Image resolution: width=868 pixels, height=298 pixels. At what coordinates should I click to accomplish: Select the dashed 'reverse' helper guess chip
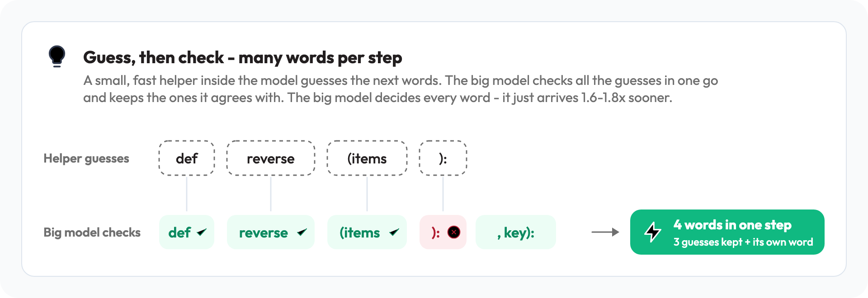click(x=271, y=158)
